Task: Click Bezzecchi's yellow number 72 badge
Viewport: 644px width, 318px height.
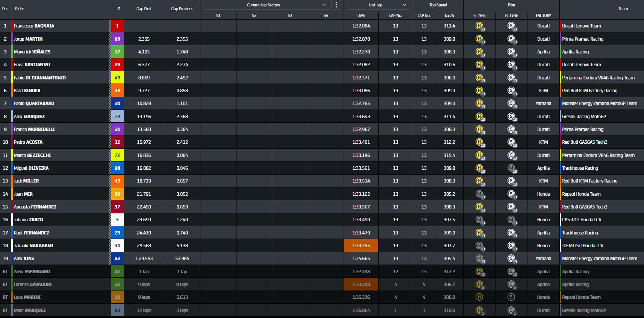Action: 117,155
